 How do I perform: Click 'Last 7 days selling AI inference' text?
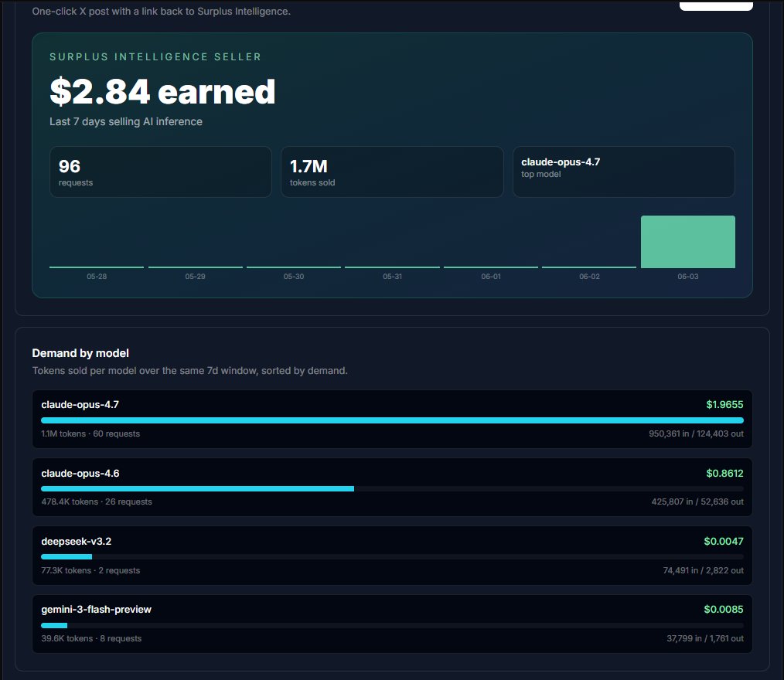(x=126, y=121)
